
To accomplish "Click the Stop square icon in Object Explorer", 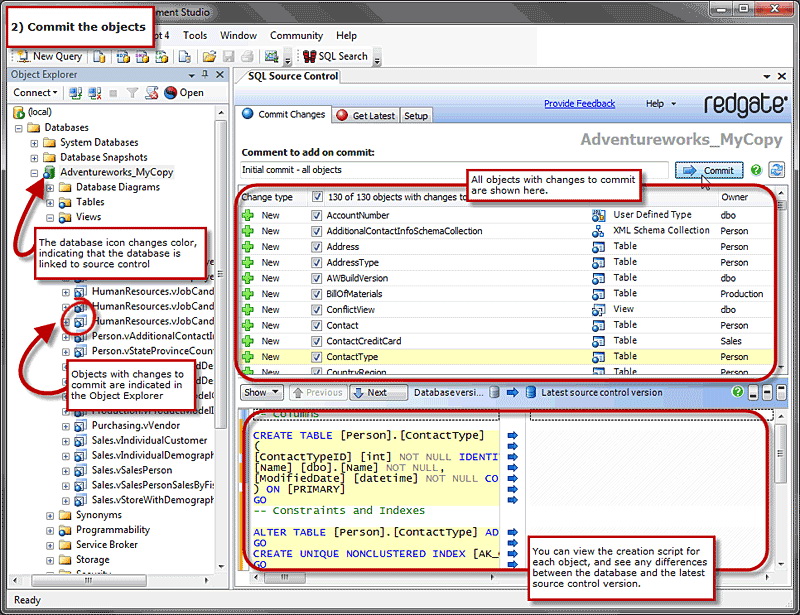I will (x=113, y=93).
